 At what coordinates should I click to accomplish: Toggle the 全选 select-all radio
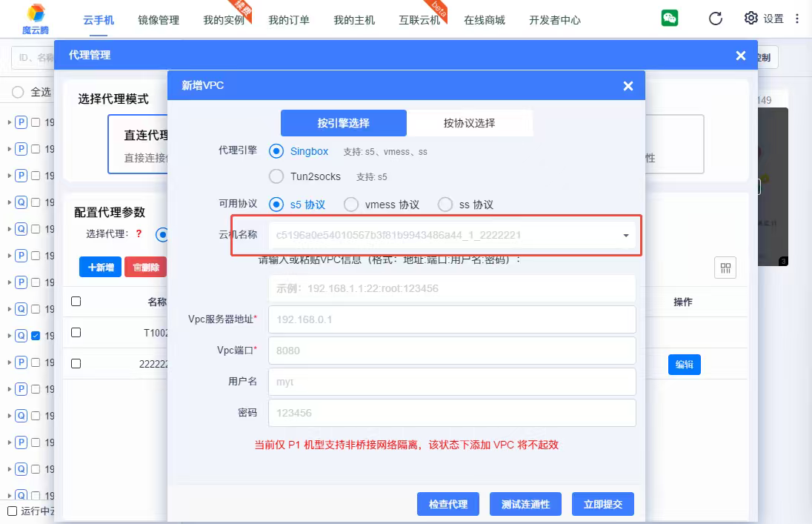click(18, 92)
